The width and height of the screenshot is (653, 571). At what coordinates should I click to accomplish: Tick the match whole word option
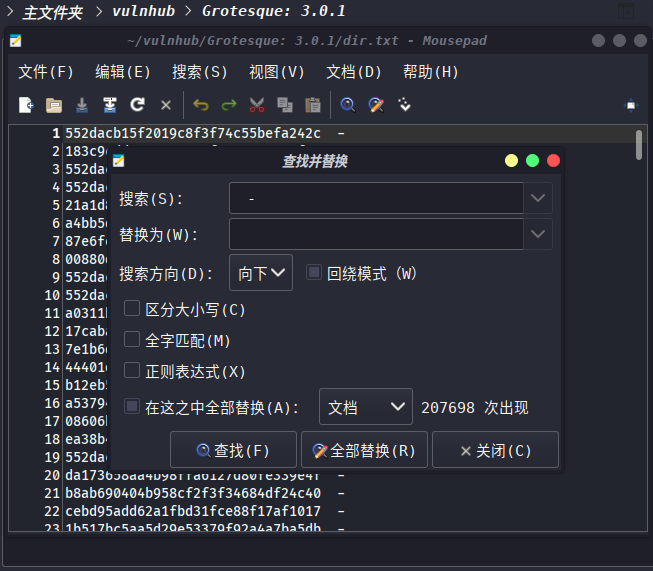click(x=132, y=340)
